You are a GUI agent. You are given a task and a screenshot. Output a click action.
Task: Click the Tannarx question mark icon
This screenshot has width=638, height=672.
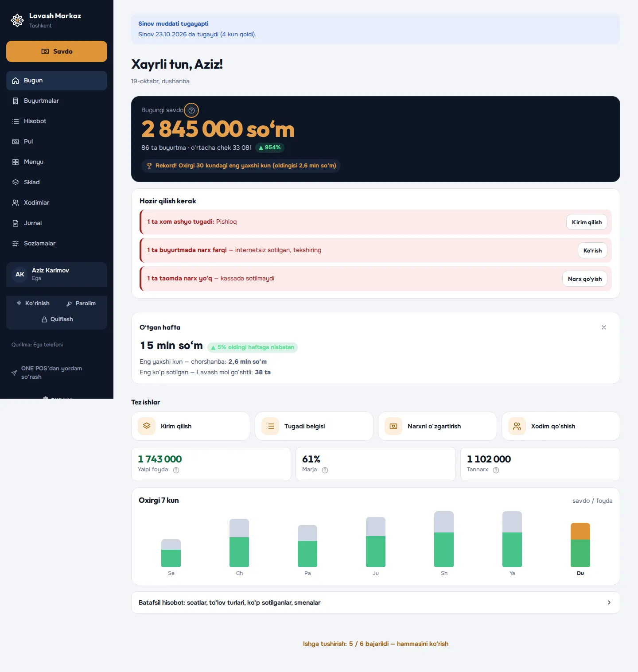[x=496, y=470]
